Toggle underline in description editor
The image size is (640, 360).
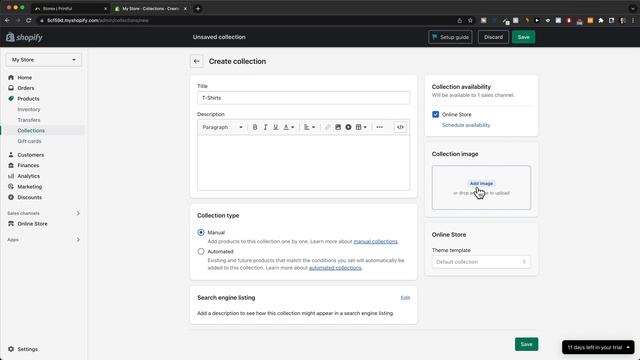(276, 127)
